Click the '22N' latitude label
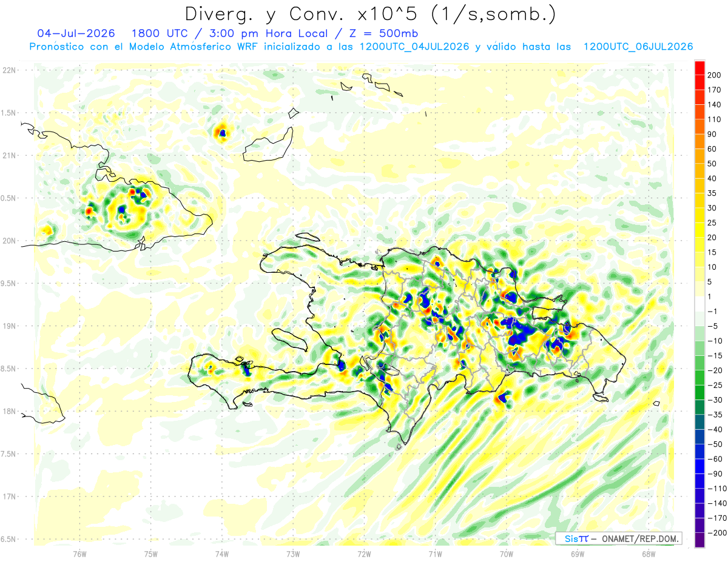This screenshot has width=728, height=562. point(8,70)
